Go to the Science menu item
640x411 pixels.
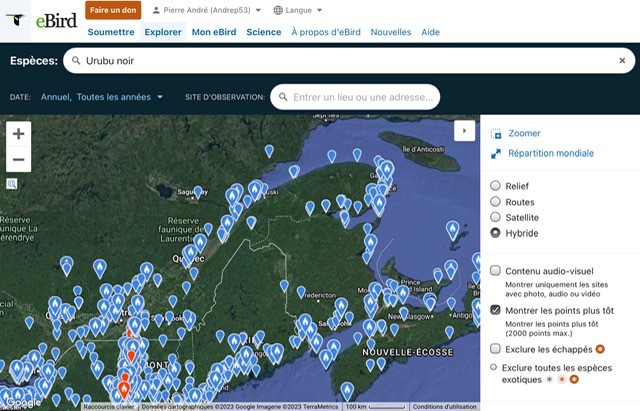264,32
